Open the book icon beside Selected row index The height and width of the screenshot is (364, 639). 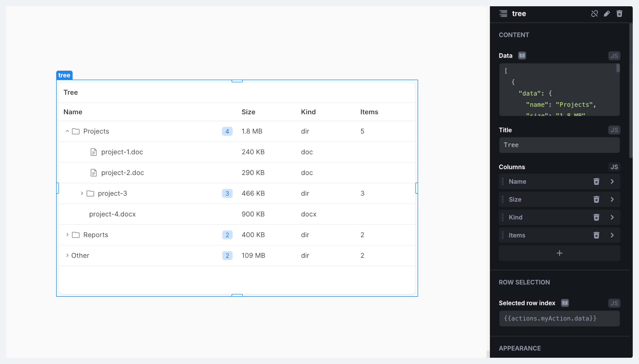tap(565, 303)
